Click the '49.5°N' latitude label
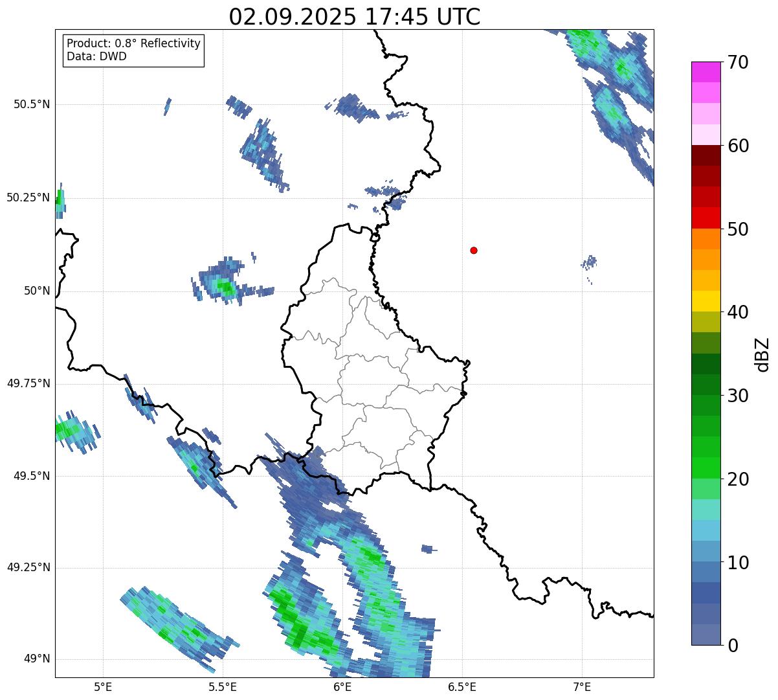 [32, 476]
